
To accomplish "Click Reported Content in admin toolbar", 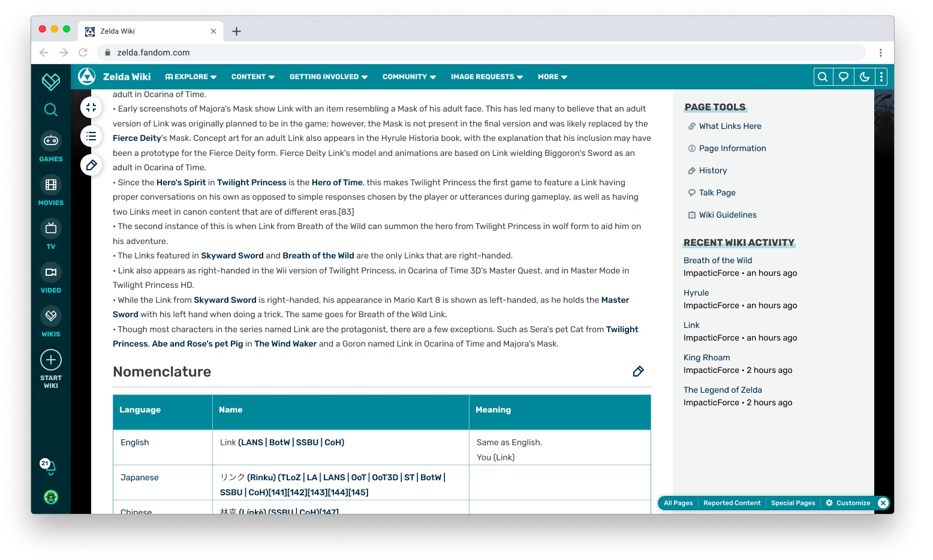I will (732, 503).
